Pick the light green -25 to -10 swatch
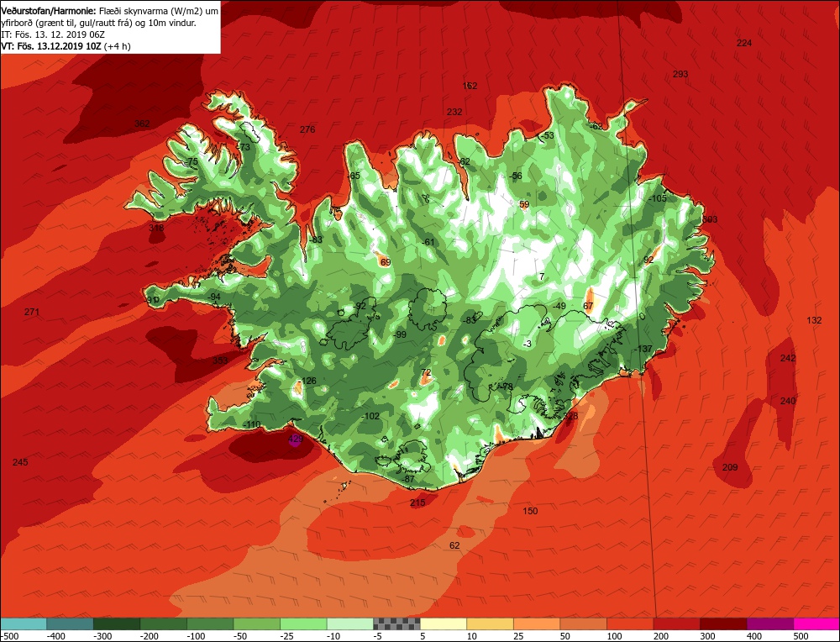840x642 pixels. (303, 624)
